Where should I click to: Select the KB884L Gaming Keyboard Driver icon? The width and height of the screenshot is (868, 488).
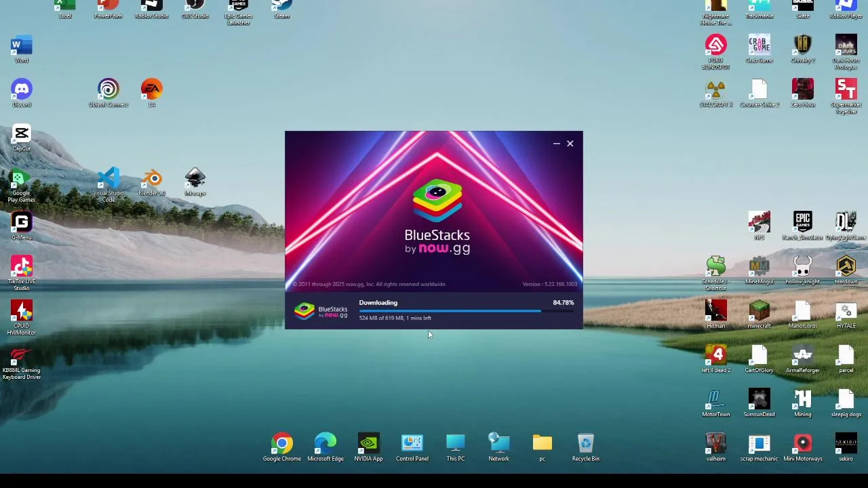click(x=22, y=363)
